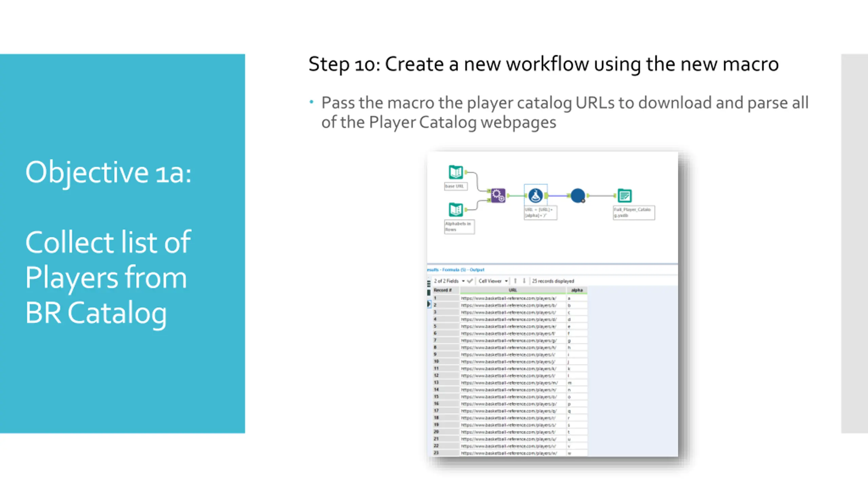This screenshot has width=868, height=488.
Task: Select the purple Append Fields tool
Action: tap(498, 196)
